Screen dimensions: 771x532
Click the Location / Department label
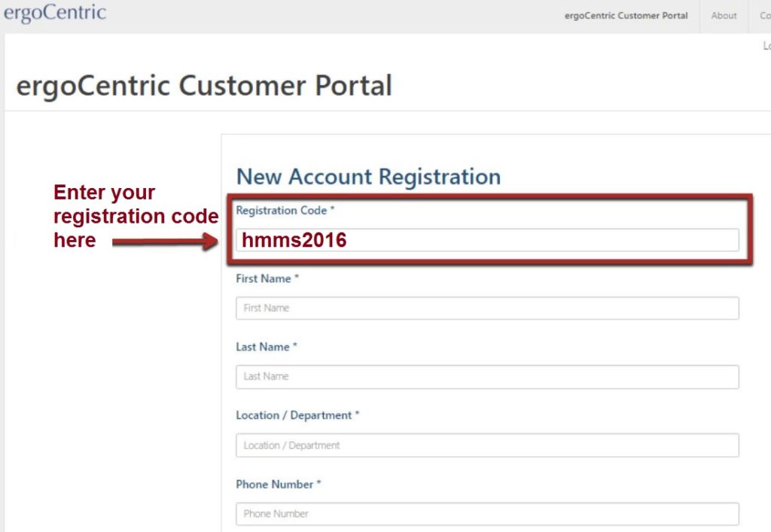[x=297, y=415]
